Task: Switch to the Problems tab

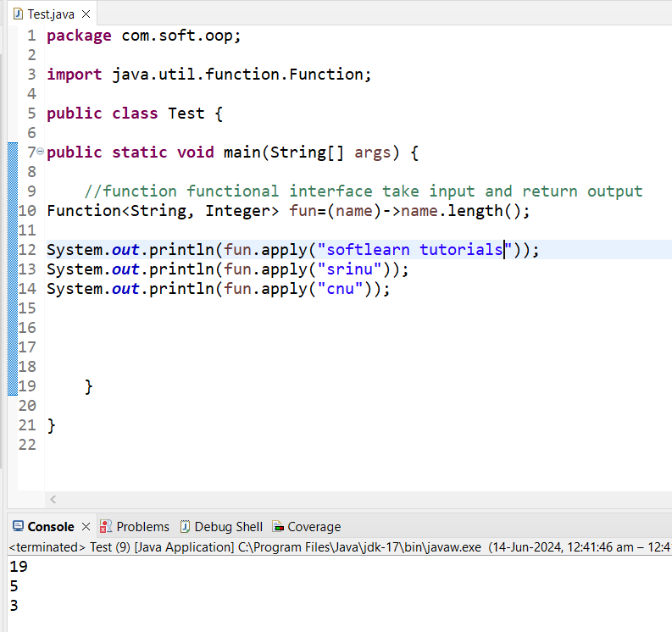Action: pos(142,527)
